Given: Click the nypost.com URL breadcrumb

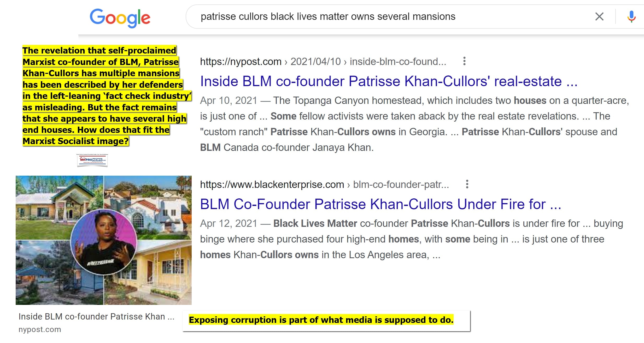Looking at the screenshot, I should 323,62.
